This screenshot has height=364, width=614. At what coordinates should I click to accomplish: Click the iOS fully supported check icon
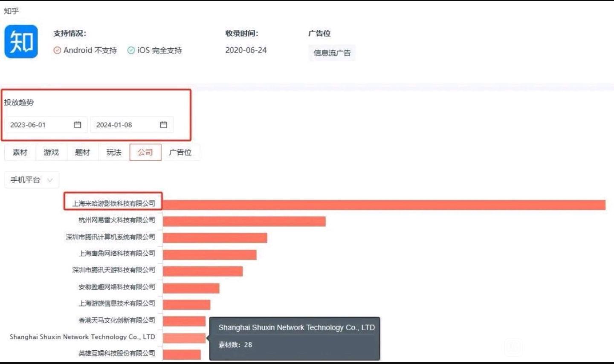(131, 50)
